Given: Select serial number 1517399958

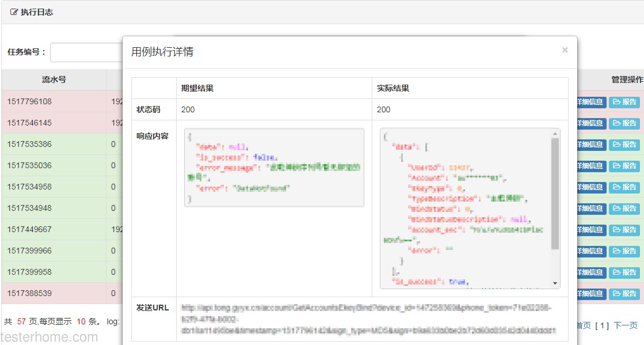Looking at the screenshot, I should pos(29,272).
